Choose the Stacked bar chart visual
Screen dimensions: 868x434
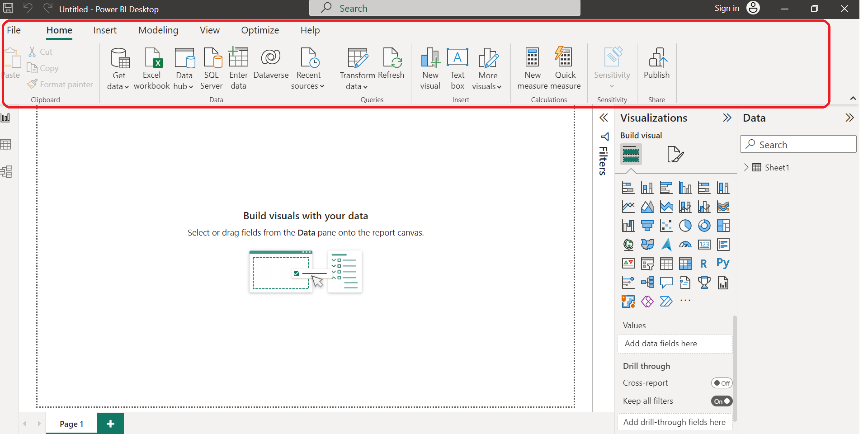(628, 188)
